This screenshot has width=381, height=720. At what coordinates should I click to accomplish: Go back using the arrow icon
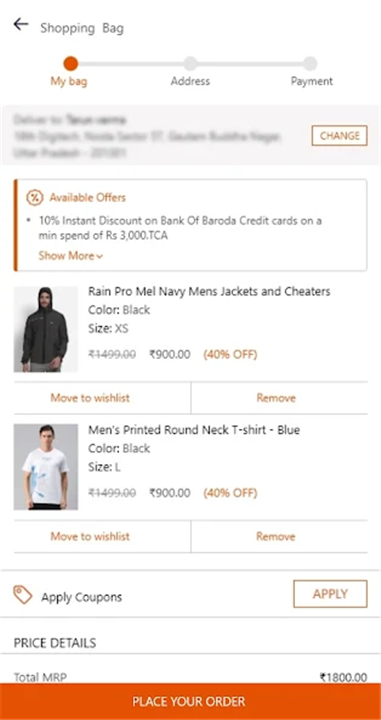pos(21,24)
